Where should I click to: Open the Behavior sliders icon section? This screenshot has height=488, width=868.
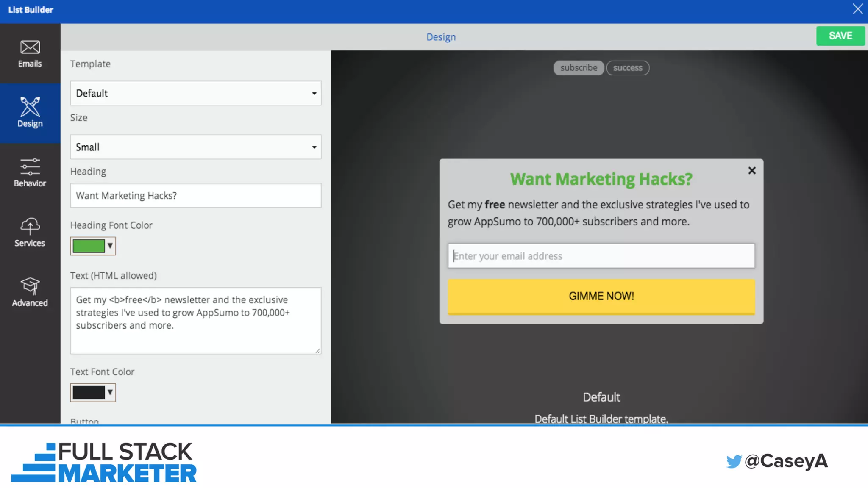(30, 166)
